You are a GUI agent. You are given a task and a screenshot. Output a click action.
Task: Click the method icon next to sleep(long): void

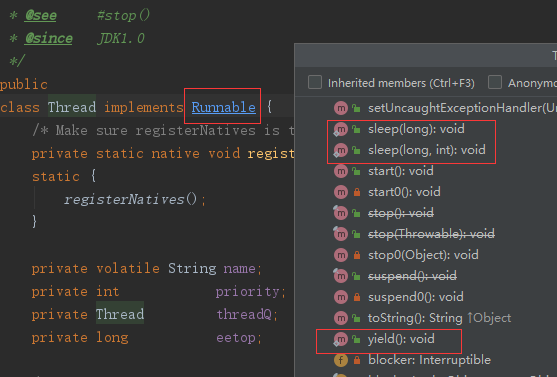click(x=341, y=129)
